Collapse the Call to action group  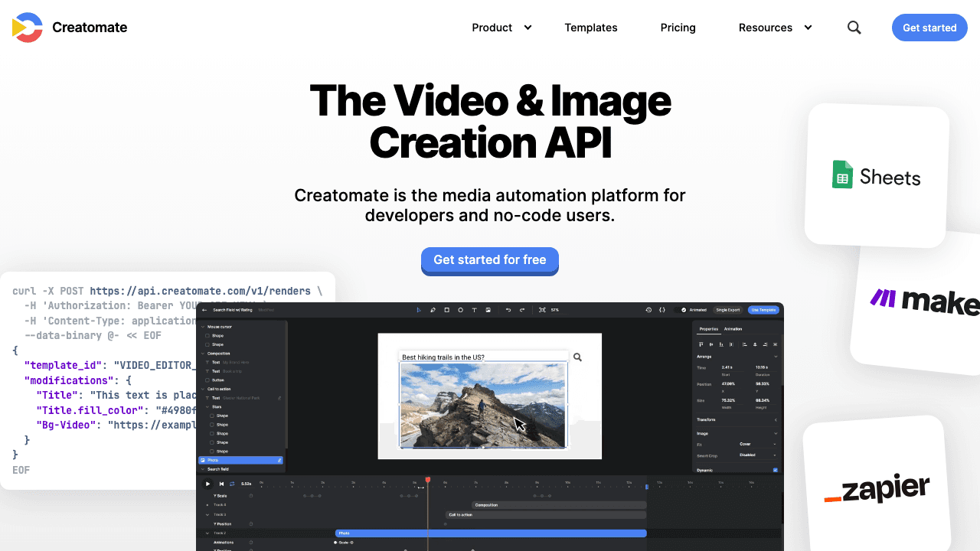[x=203, y=389]
